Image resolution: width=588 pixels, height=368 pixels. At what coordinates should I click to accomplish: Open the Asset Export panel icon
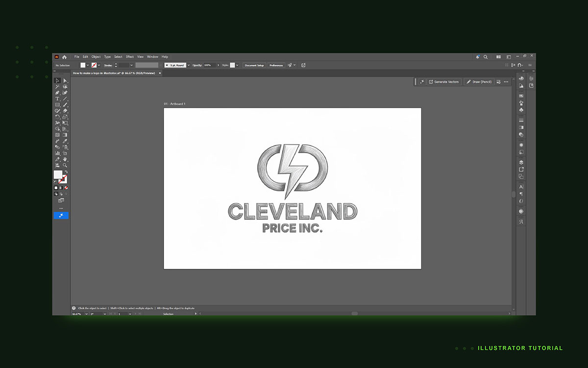coord(521,169)
